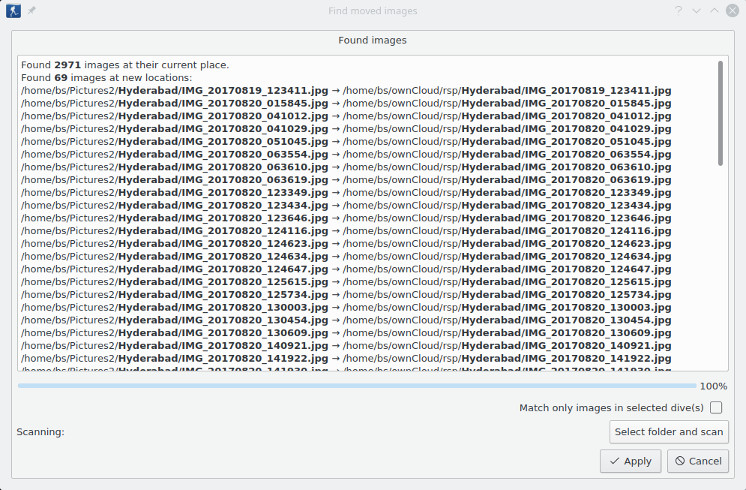746x490 pixels.
Task: Click the 'Found 69 images at new locations' line
Action: pyautogui.click(x=107, y=77)
